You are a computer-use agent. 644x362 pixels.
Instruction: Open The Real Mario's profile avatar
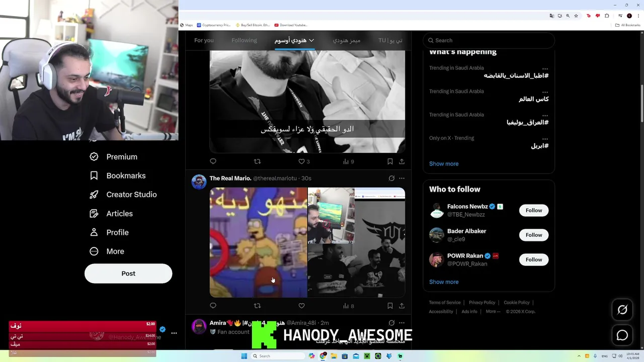click(199, 182)
